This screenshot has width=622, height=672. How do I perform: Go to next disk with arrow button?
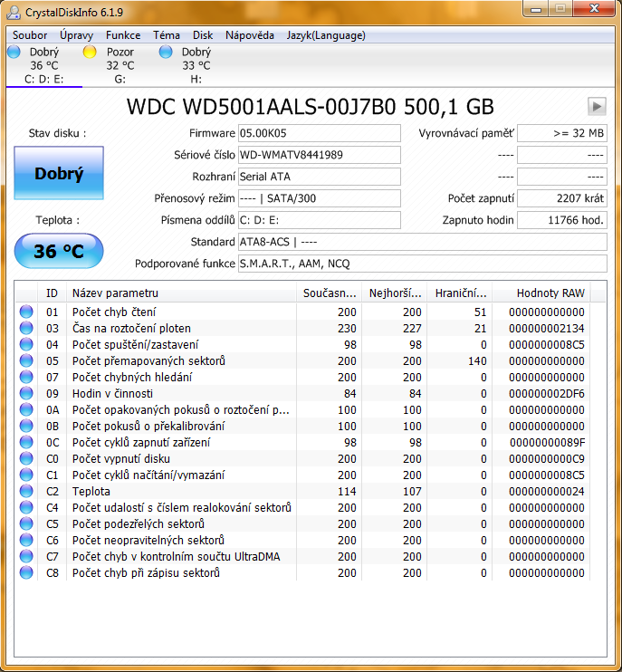click(597, 106)
